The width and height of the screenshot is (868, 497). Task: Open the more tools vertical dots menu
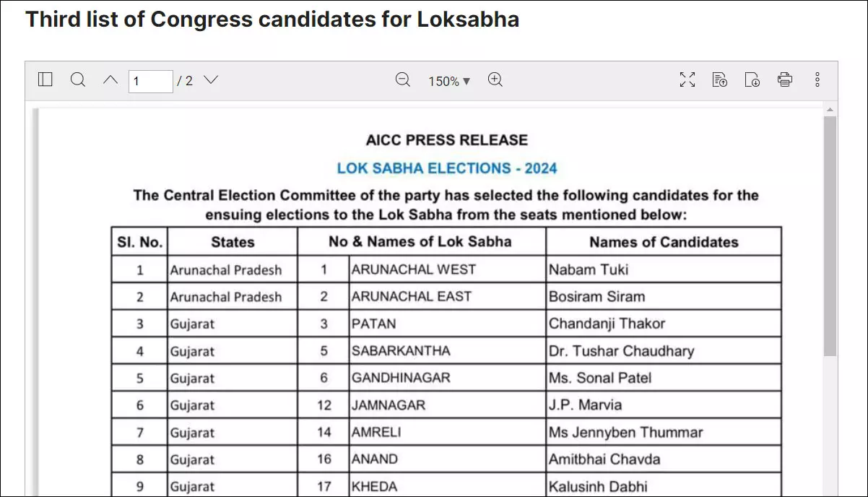tap(817, 79)
